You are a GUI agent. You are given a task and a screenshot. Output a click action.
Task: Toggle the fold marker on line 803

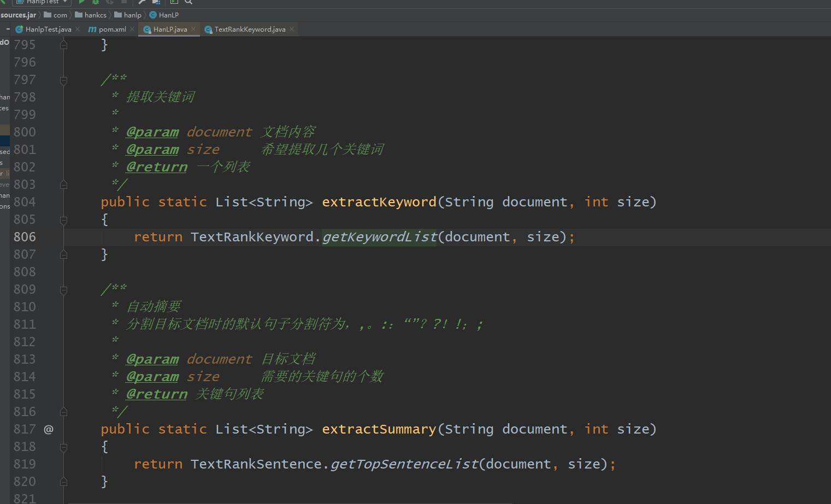[63, 185]
